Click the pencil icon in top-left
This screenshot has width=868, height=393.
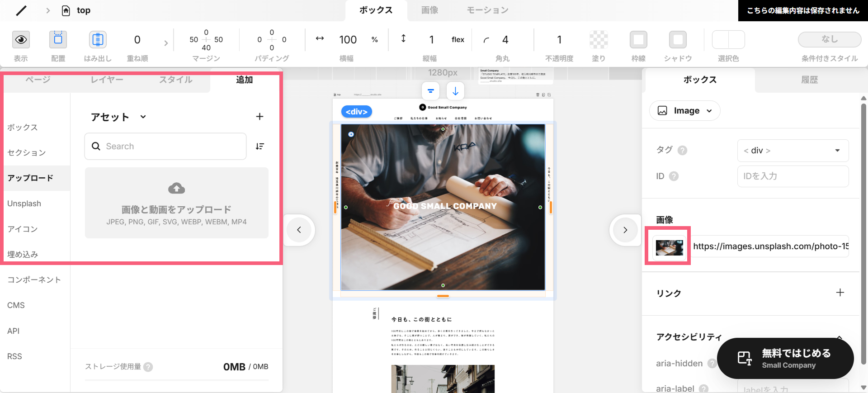pos(21,10)
